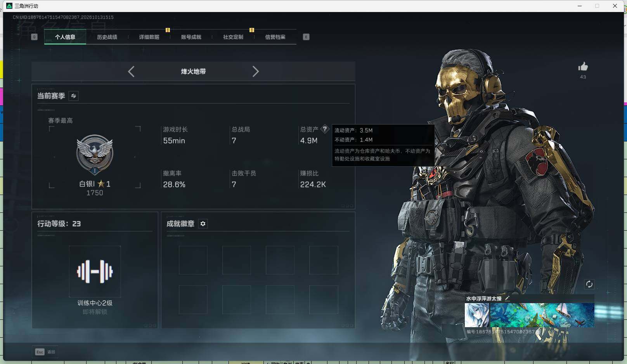Click the edit pencil beside player nickname
This screenshot has width=627, height=364.
507,298
